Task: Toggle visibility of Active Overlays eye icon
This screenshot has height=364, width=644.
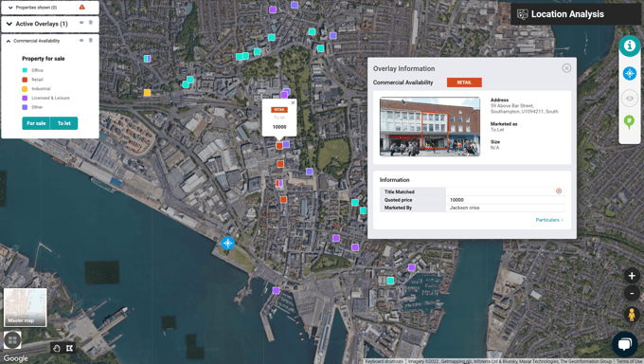Action: pos(81,23)
